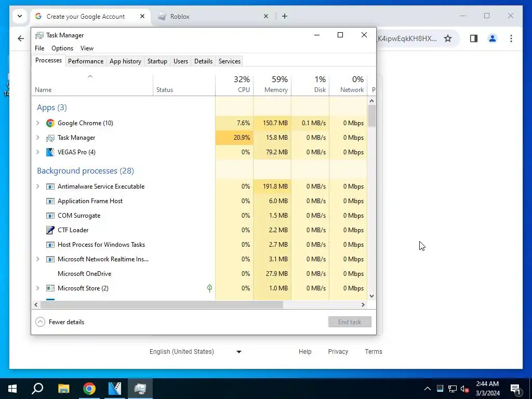Screen dimensions: 532x399
Task: Switch to the Services tab
Action: click(x=229, y=61)
